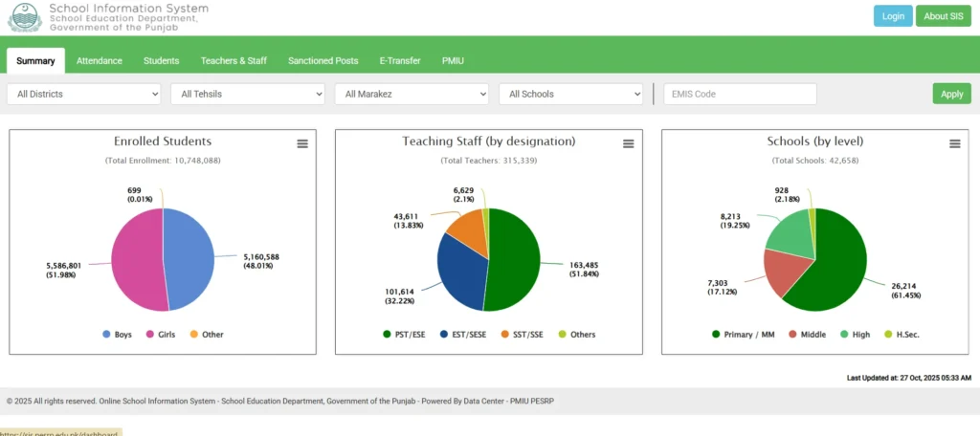This screenshot has height=436, width=980.
Task: Expand the All Marakez dropdown
Action: 412,94
